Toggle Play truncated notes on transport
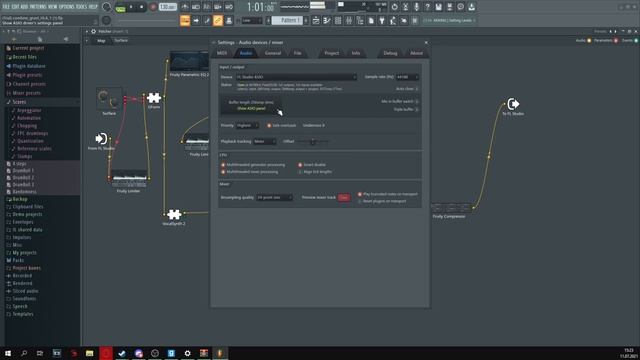Screen dimensions: 640x360 coord(360,194)
